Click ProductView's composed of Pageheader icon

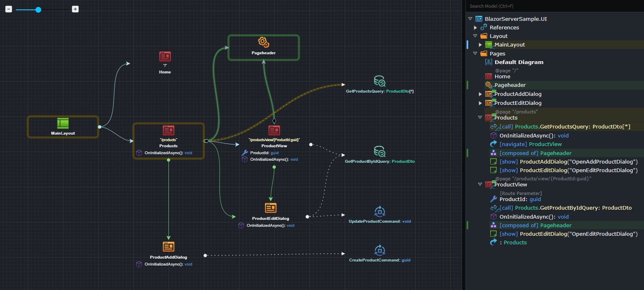(x=494, y=225)
